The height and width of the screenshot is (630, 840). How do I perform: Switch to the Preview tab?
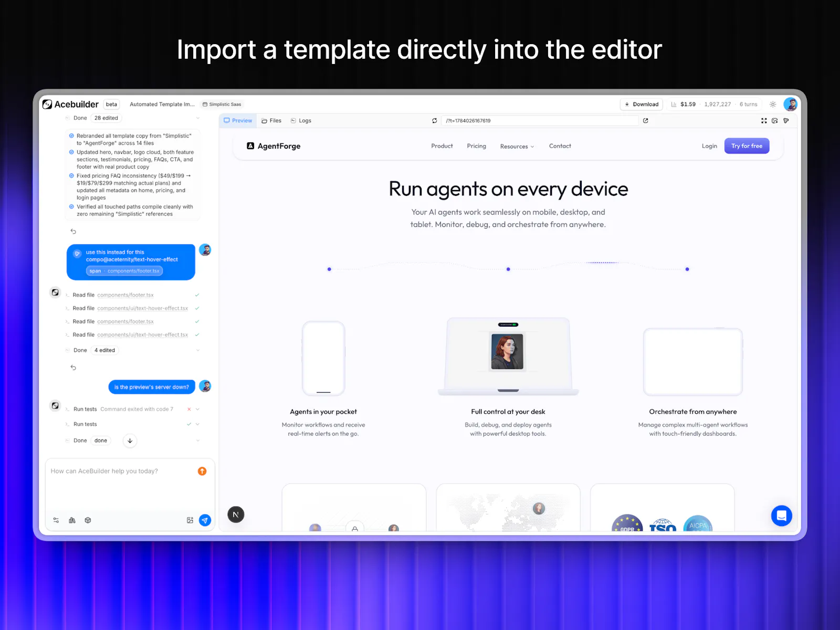click(x=238, y=121)
